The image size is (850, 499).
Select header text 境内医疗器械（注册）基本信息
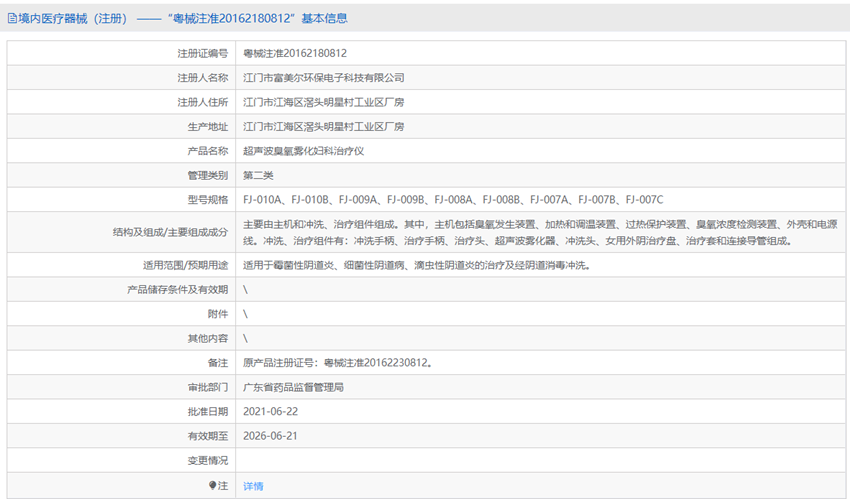pos(177,18)
